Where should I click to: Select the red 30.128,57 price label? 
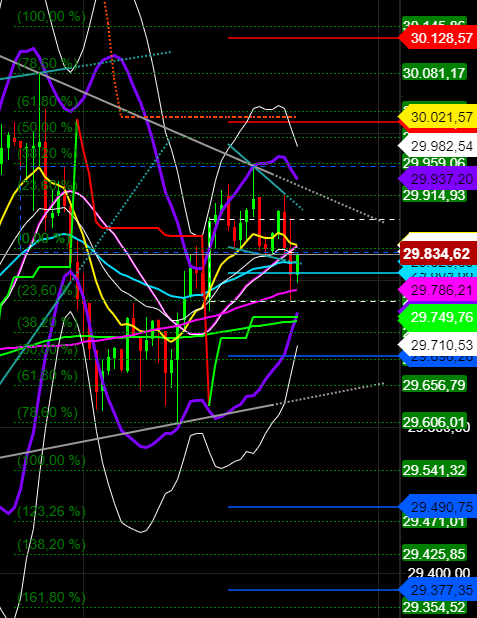coord(439,38)
